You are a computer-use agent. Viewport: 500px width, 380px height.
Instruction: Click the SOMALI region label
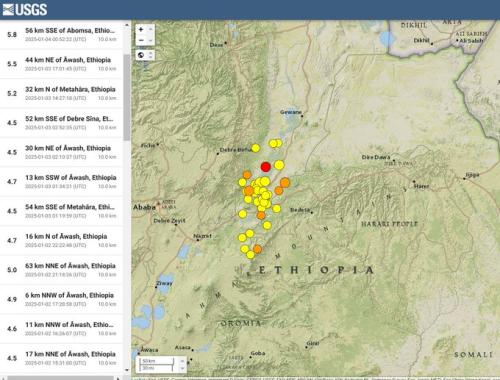coord(473,355)
